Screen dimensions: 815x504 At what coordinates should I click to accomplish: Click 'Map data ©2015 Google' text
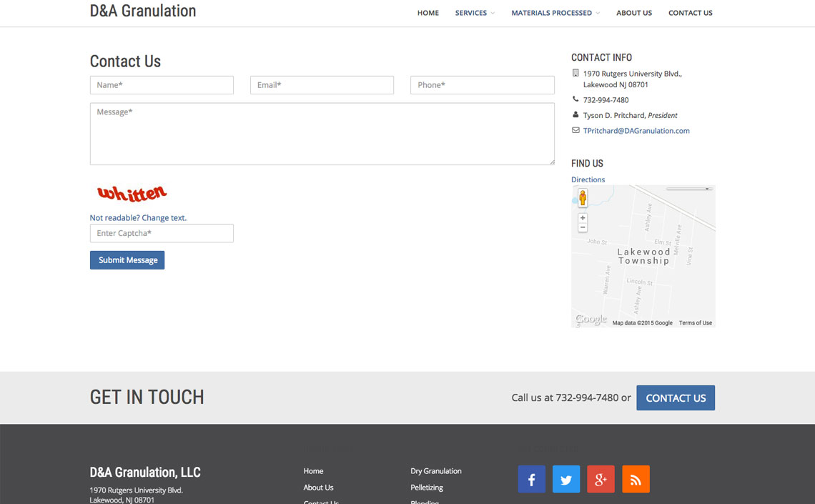pyautogui.click(x=643, y=322)
